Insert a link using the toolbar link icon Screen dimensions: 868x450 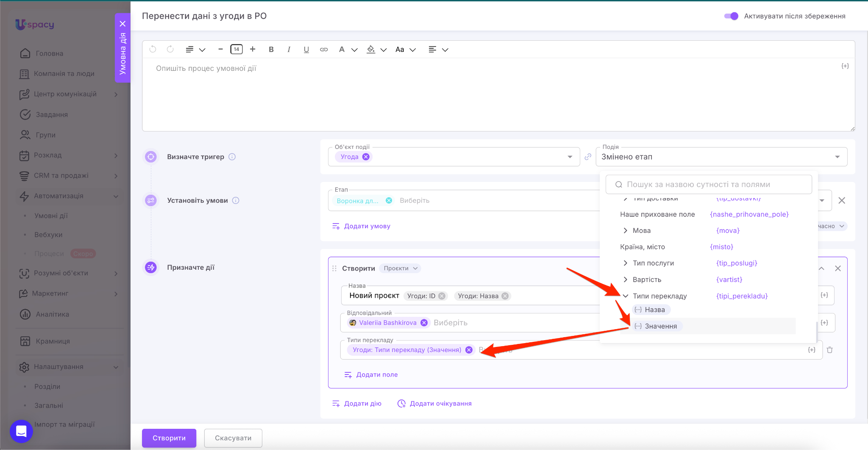point(324,50)
